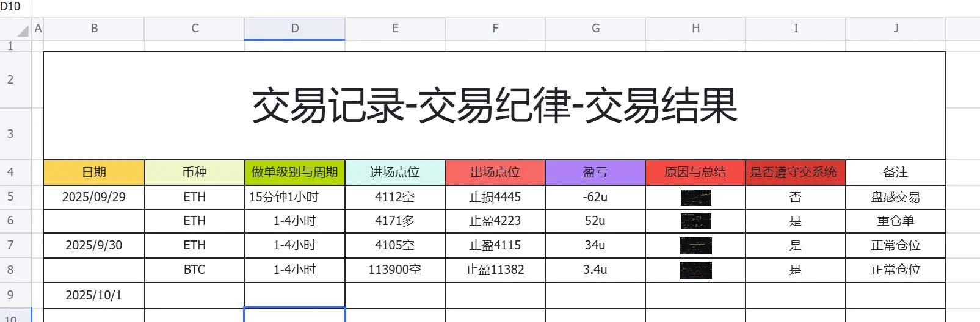Click the 是否遵守交系统 header cell
This screenshot has width=980, height=322.
coord(796,173)
